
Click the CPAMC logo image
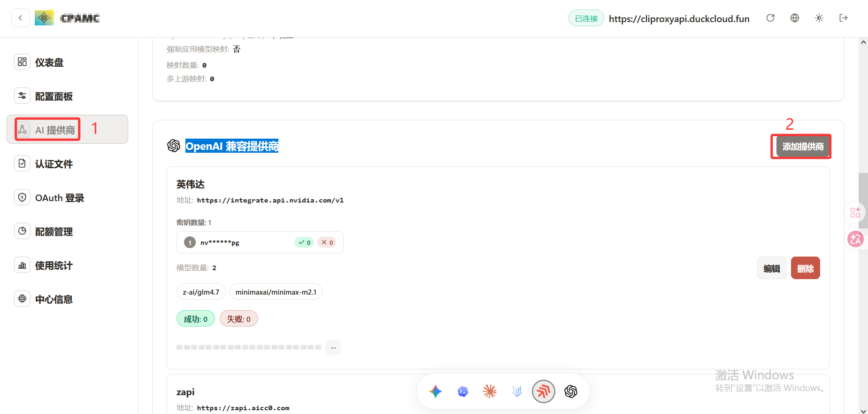44,18
